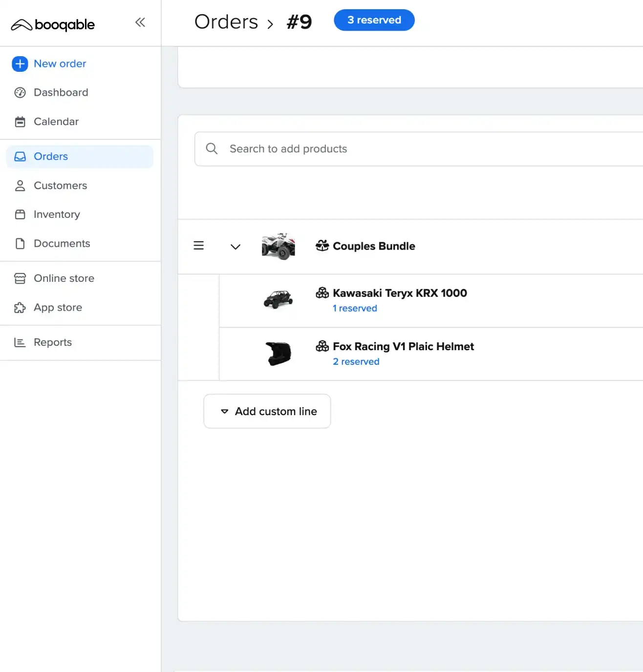Select the Orders inbox icon

tap(20, 156)
